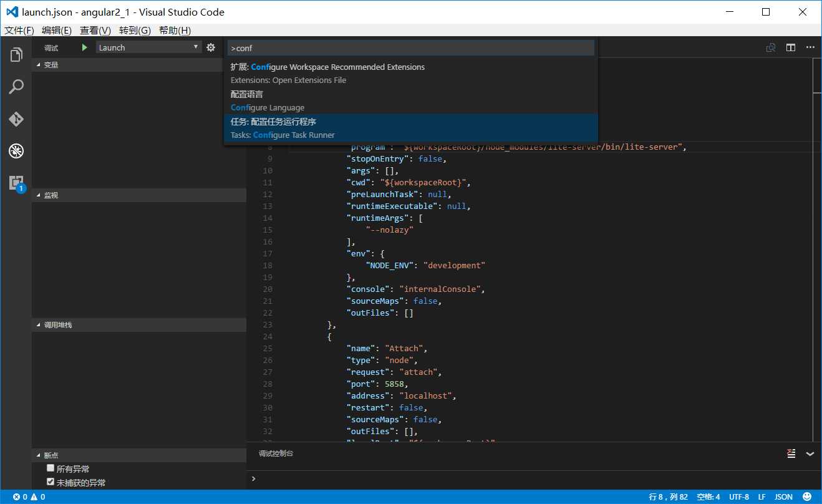
Task: Clear the debug console output
Action: pyautogui.click(x=791, y=453)
